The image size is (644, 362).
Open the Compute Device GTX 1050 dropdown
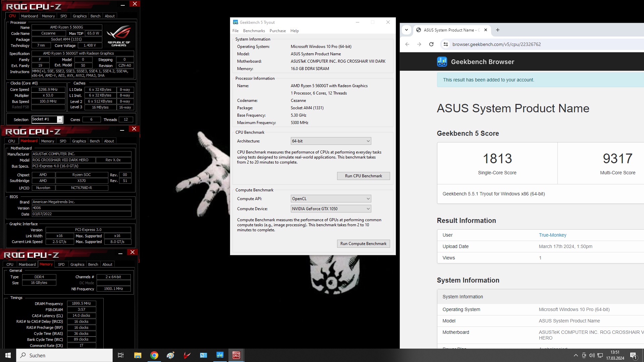(331, 209)
